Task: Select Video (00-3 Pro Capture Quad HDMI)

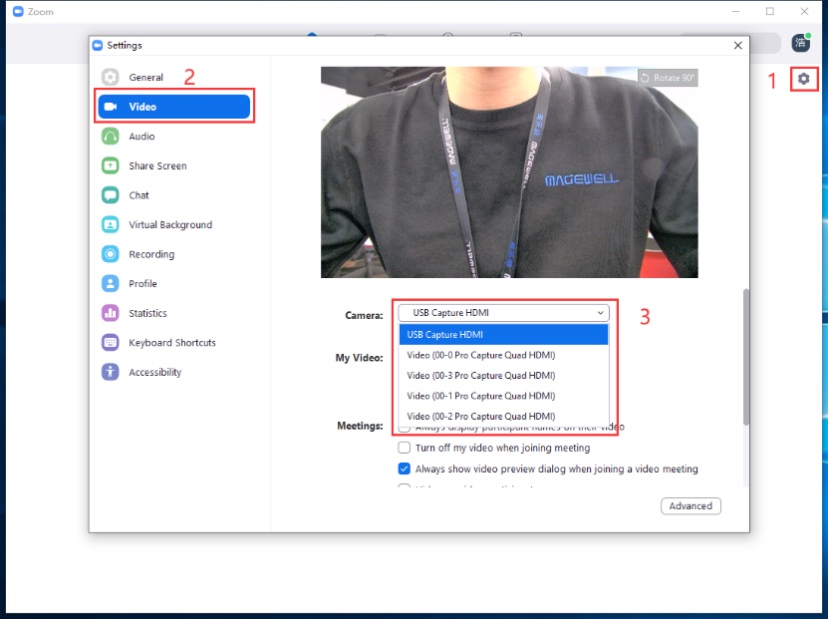Action: click(504, 376)
